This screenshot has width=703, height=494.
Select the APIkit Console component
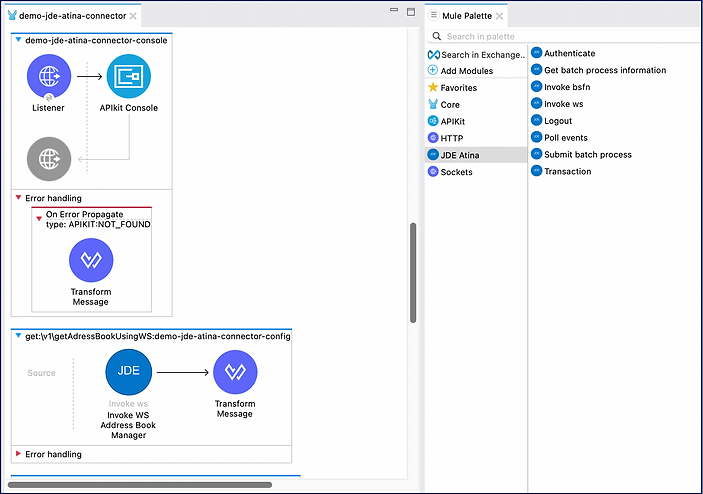[129, 76]
